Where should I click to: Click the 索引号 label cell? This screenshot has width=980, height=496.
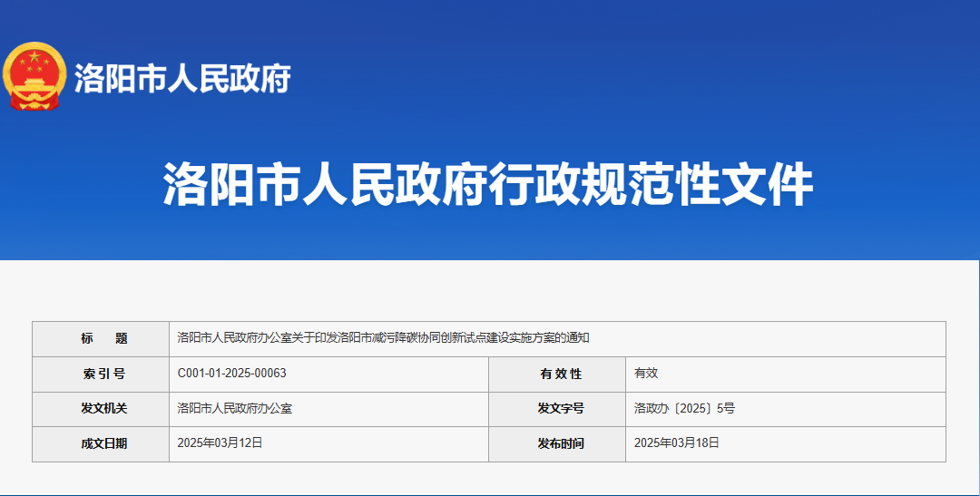(102, 374)
